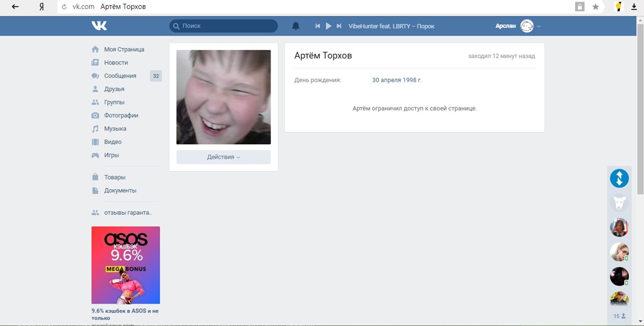Bookmark page with the star icon
Image resolution: width=644 pixels, height=326 pixels.
tap(596, 7)
